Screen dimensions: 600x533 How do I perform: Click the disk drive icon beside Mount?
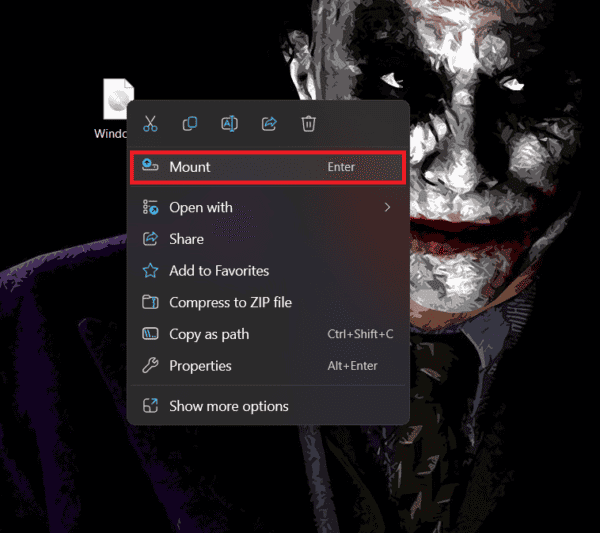coord(150,166)
